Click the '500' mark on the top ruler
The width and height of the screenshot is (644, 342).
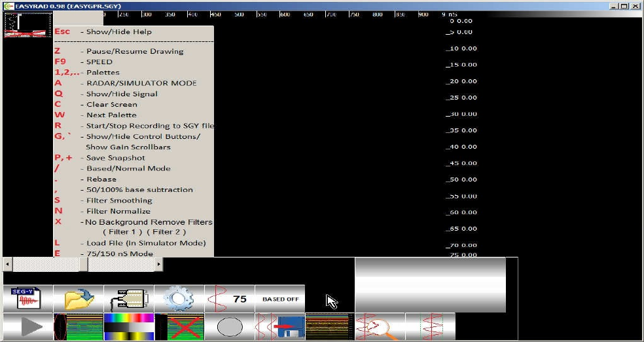tap(239, 14)
